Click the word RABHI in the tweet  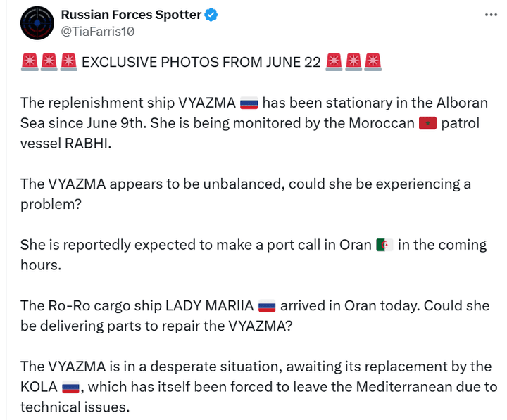click(88, 143)
